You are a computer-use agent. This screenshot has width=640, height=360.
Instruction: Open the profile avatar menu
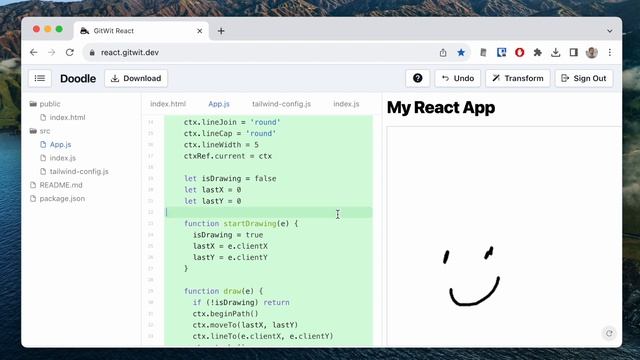tap(591, 52)
